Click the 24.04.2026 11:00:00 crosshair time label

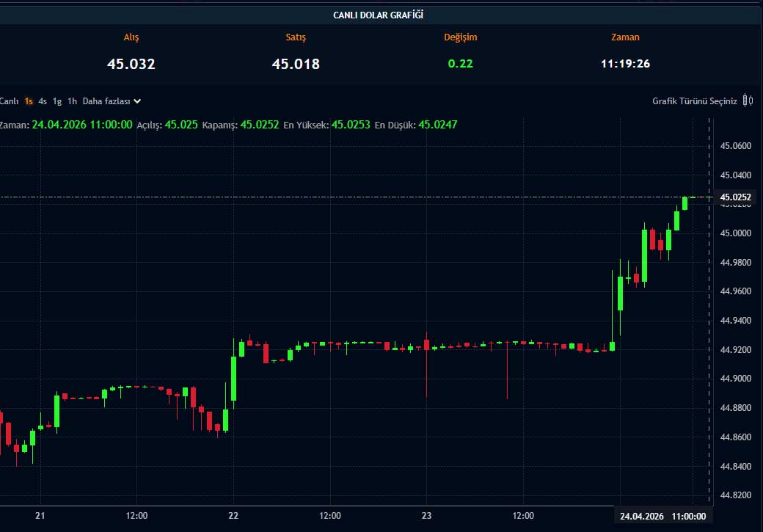click(662, 517)
